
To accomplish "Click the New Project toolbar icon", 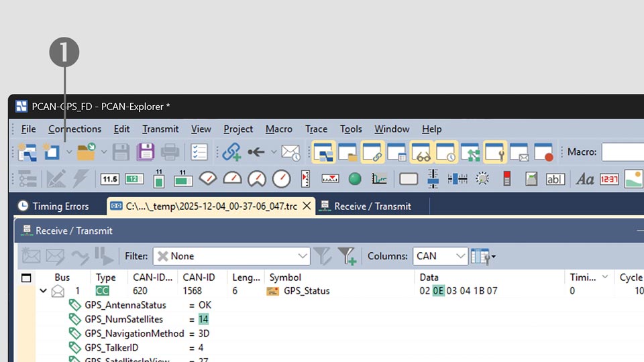I will 28,152.
